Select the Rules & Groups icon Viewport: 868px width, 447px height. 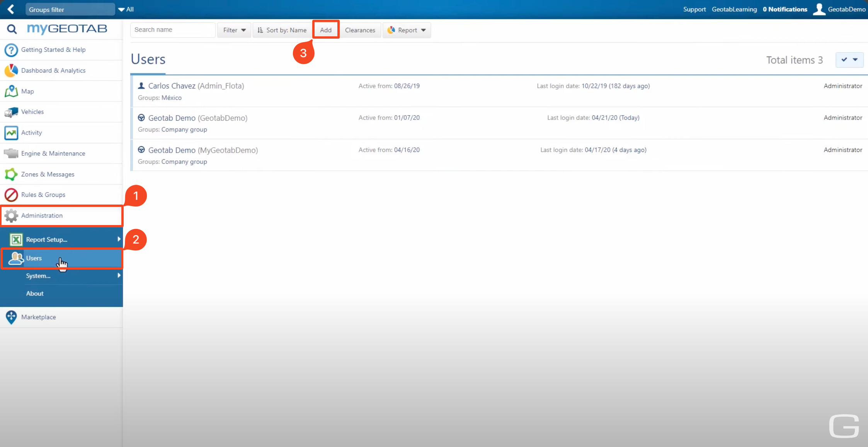[11, 194]
